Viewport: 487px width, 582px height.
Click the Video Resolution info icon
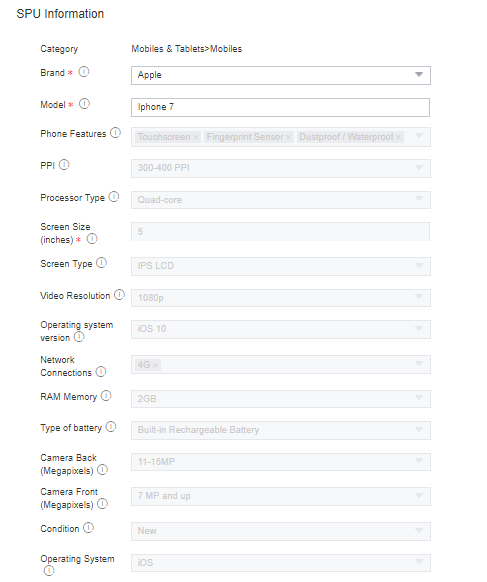(119, 295)
